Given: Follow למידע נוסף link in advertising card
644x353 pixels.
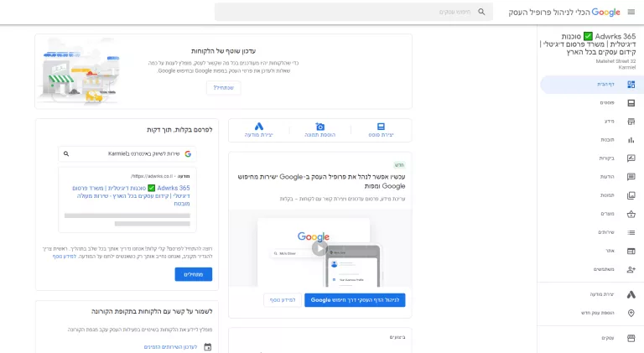Looking at the screenshot, I should [64, 257].
